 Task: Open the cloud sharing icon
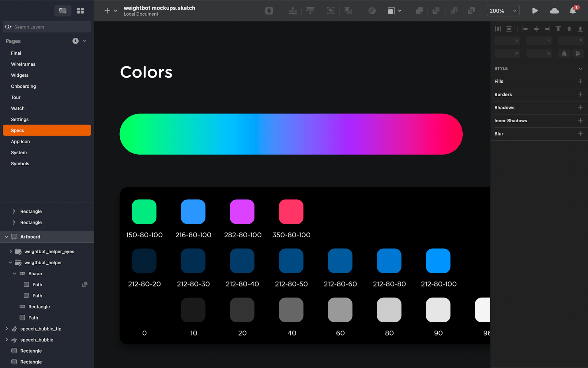(554, 11)
